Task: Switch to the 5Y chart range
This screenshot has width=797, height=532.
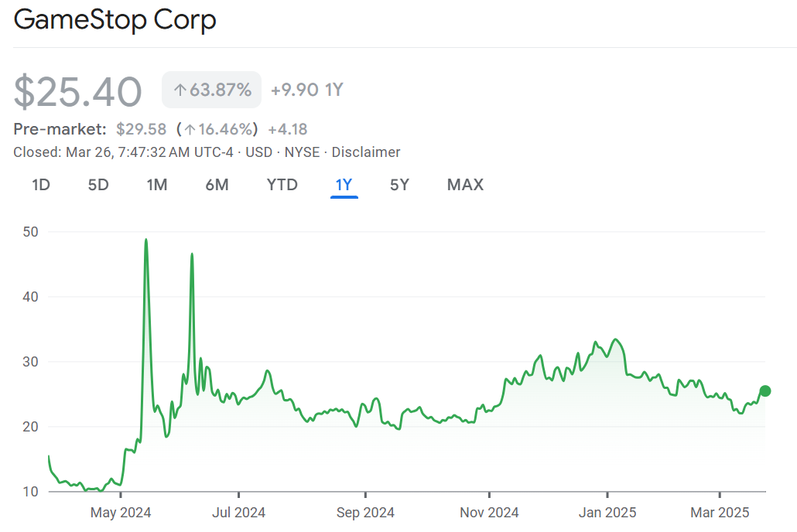Action: [x=399, y=185]
